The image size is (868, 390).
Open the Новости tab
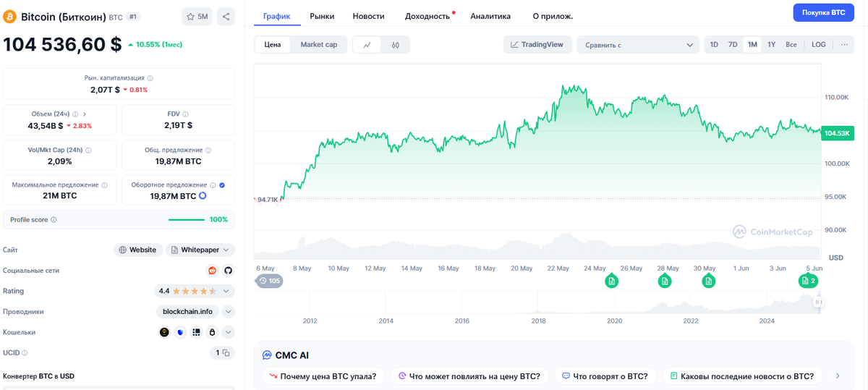(368, 16)
